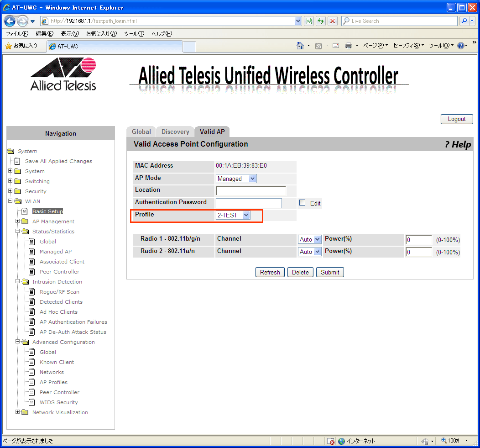Open the お気に入り(A) menu
Screen dimensions: 480x448
[102, 34]
